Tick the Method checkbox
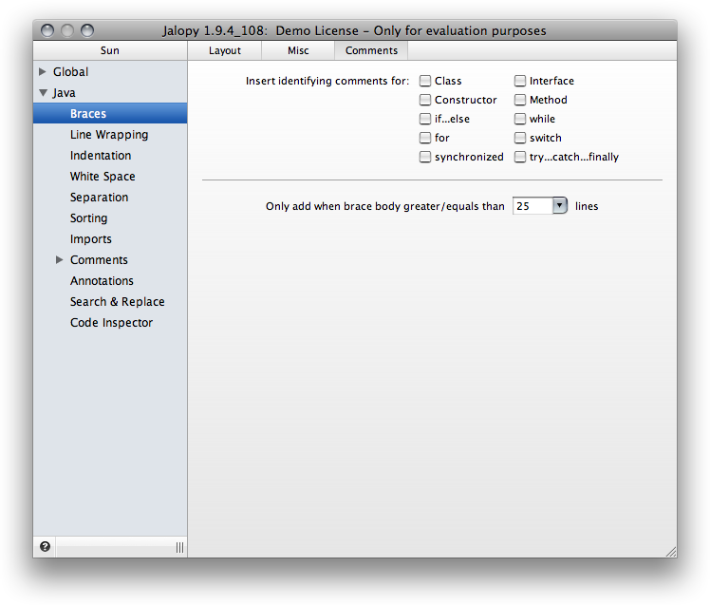The image size is (710, 605). point(520,100)
